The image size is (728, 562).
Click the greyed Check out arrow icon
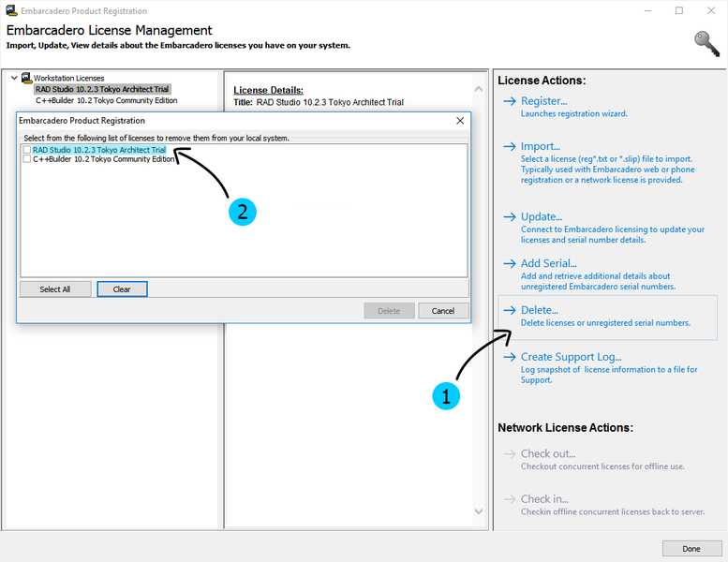pos(510,453)
